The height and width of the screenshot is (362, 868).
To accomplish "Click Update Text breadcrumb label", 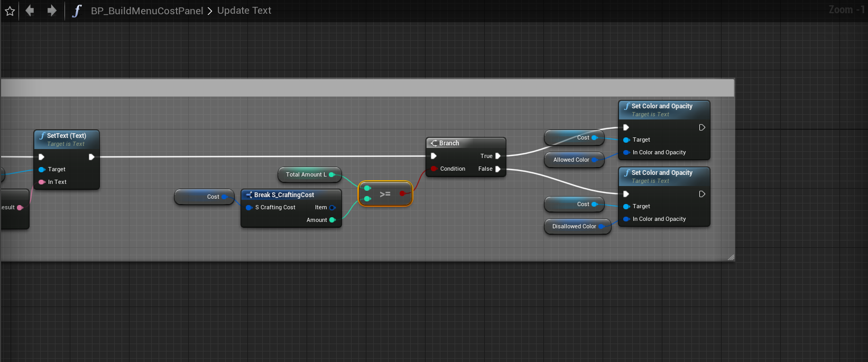I will point(244,11).
